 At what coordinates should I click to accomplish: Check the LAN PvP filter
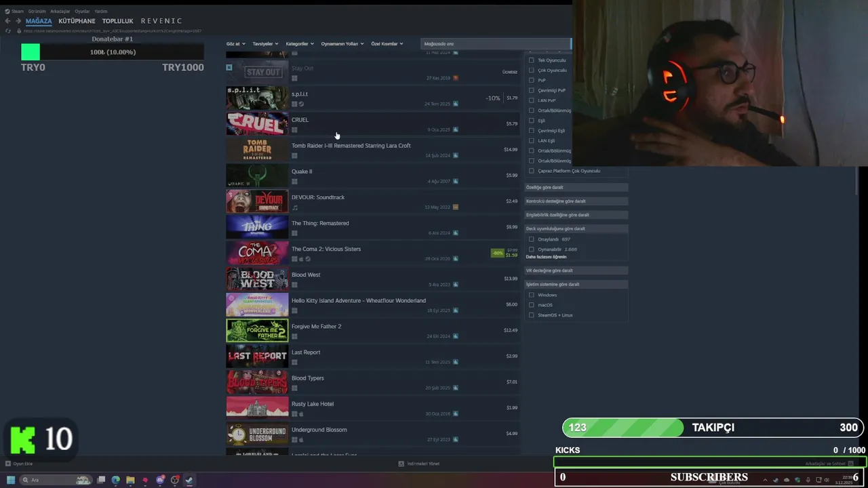click(x=532, y=100)
